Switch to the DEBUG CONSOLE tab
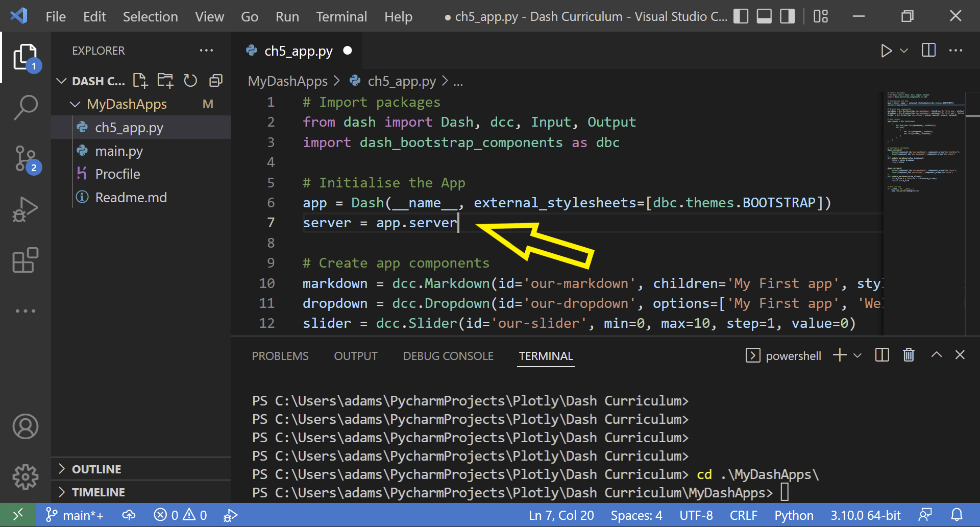 coord(448,356)
